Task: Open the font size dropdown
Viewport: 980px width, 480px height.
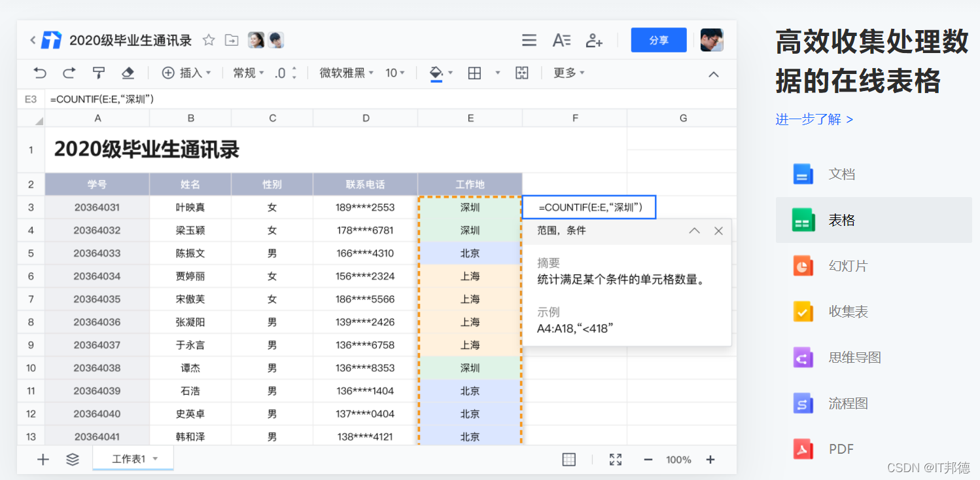Action: click(x=395, y=73)
